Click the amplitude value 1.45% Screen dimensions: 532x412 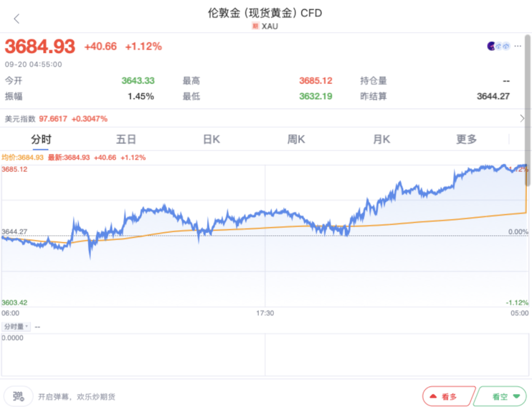[141, 97]
